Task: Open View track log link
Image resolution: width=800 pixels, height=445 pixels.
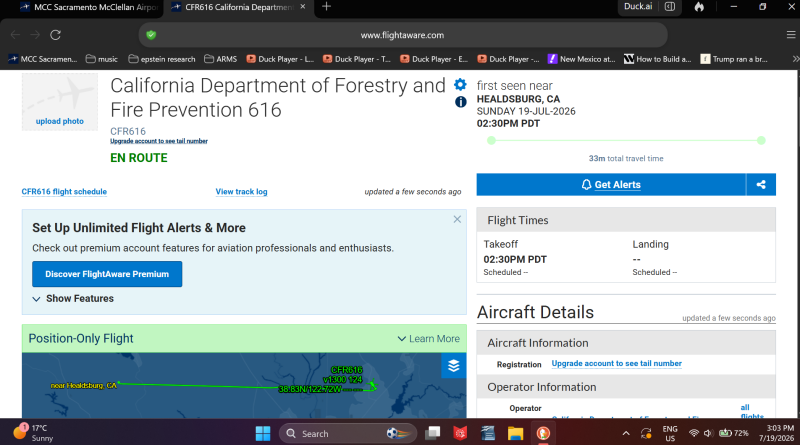Action: (x=241, y=191)
